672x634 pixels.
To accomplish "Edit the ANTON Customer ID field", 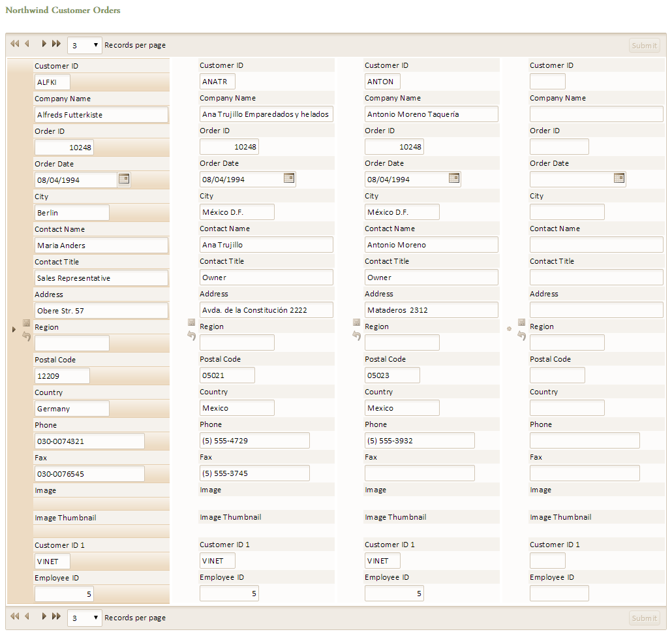I will pos(382,82).
